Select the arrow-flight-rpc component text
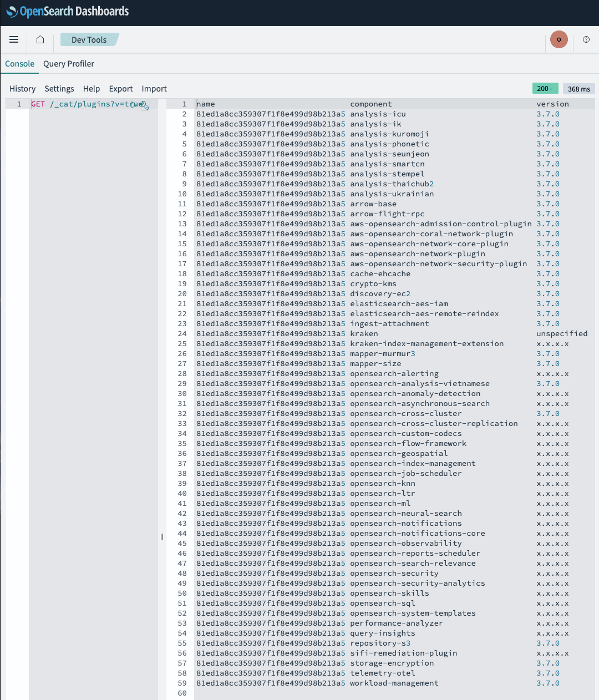The height and width of the screenshot is (700, 599). 387,214
